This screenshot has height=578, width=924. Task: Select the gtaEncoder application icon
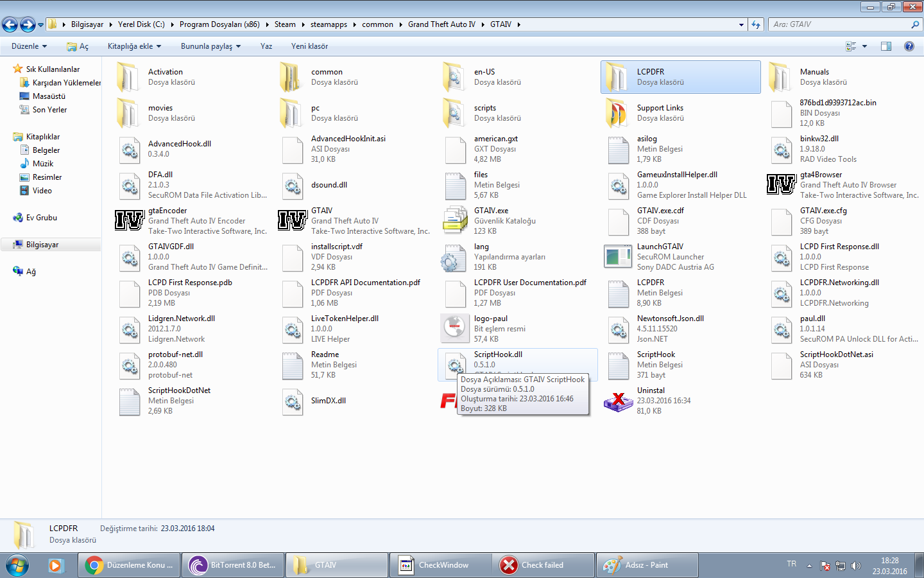130,221
